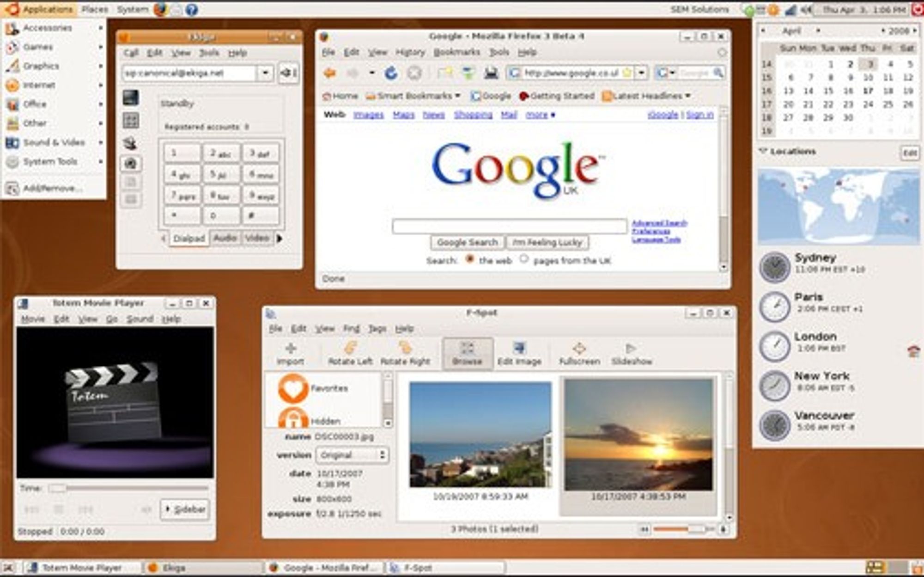Viewport: 924px width, 577px height.
Task: Rotate Left in F-Spot toolbar
Action: (350, 354)
